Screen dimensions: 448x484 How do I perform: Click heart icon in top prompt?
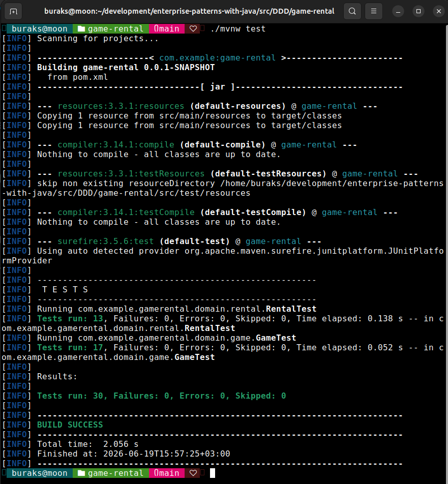pyautogui.click(x=193, y=28)
